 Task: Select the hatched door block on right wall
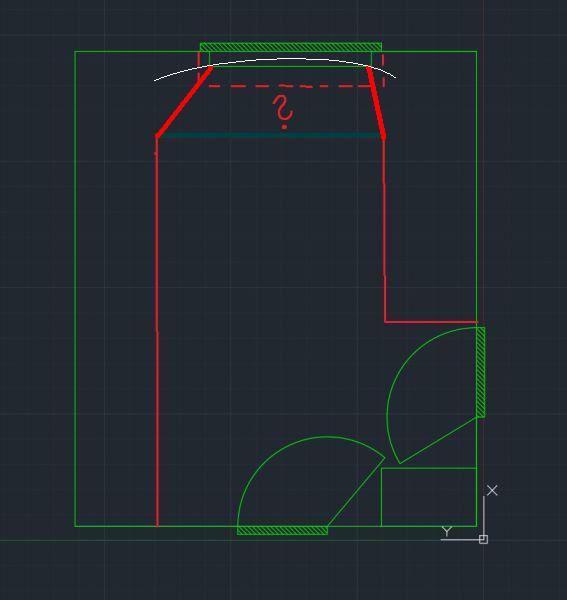(481, 372)
